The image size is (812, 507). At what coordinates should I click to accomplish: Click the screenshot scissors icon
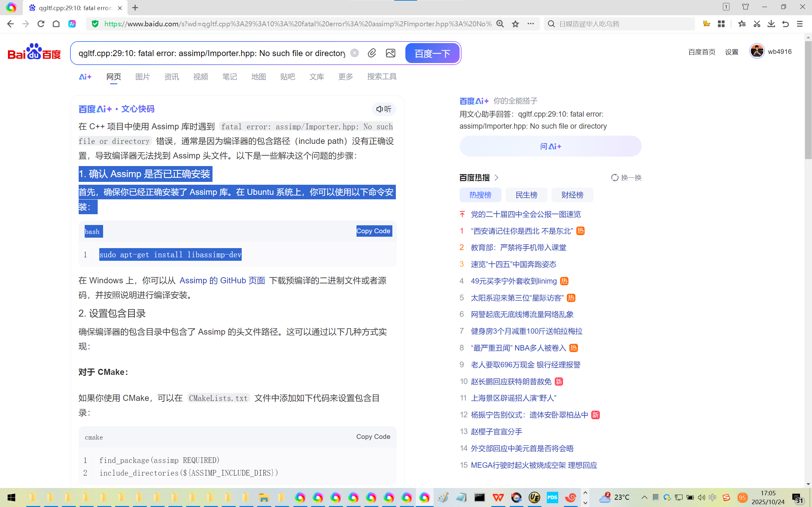756,24
